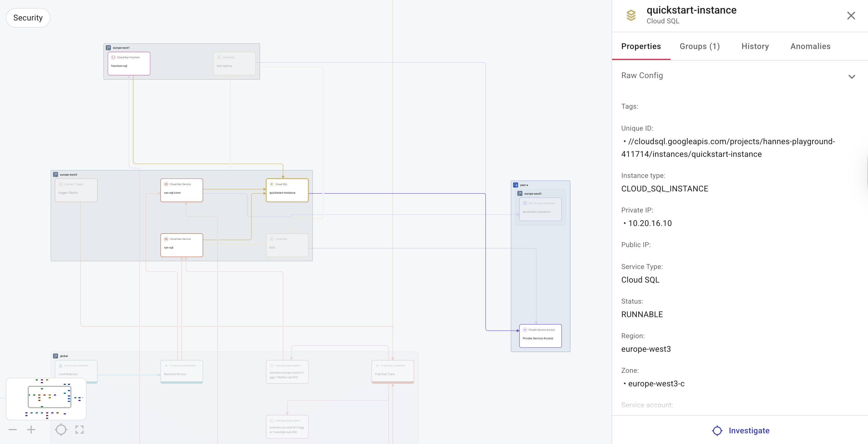Click the Cloud SQL icon in the panel header
This screenshot has height=444, width=868.
(x=631, y=16)
